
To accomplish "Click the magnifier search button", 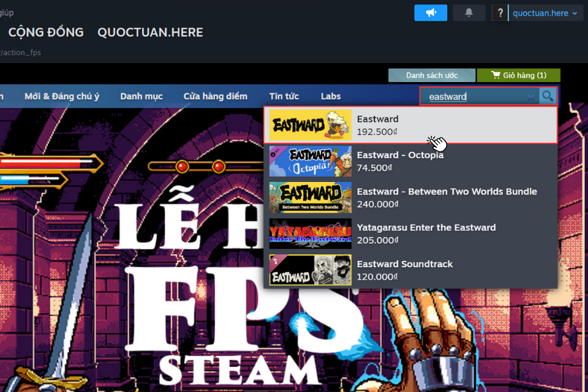I will pos(548,96).
